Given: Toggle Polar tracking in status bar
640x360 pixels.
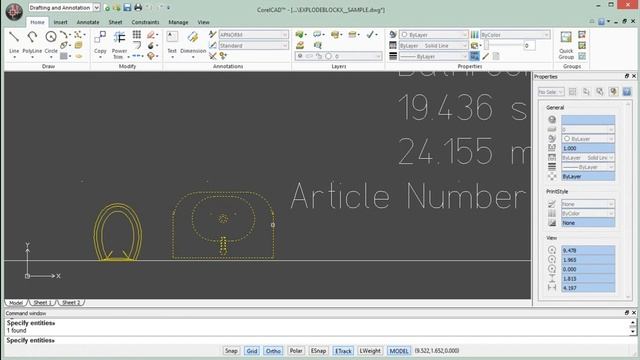Looking at the screenshot, I should pos(296,351).
